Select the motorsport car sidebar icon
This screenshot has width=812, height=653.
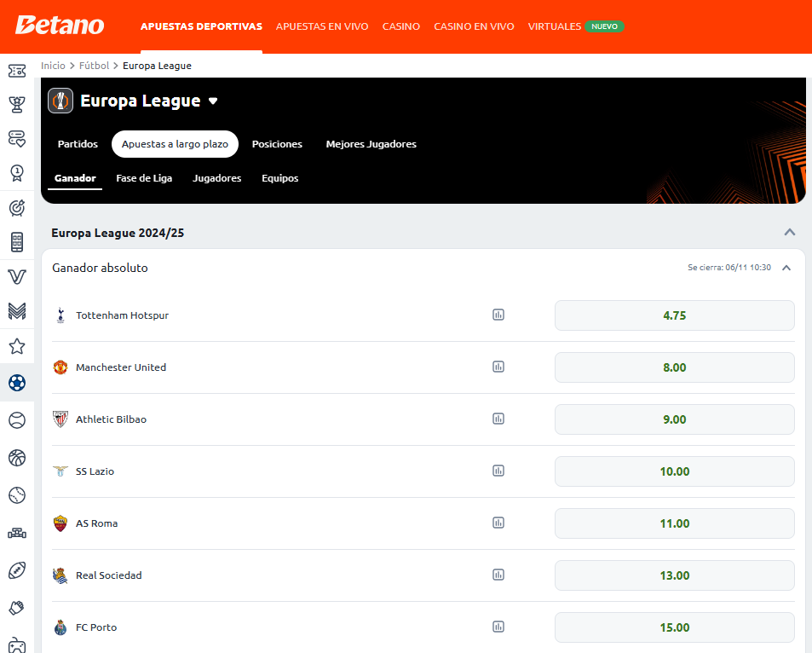point(17,534)
